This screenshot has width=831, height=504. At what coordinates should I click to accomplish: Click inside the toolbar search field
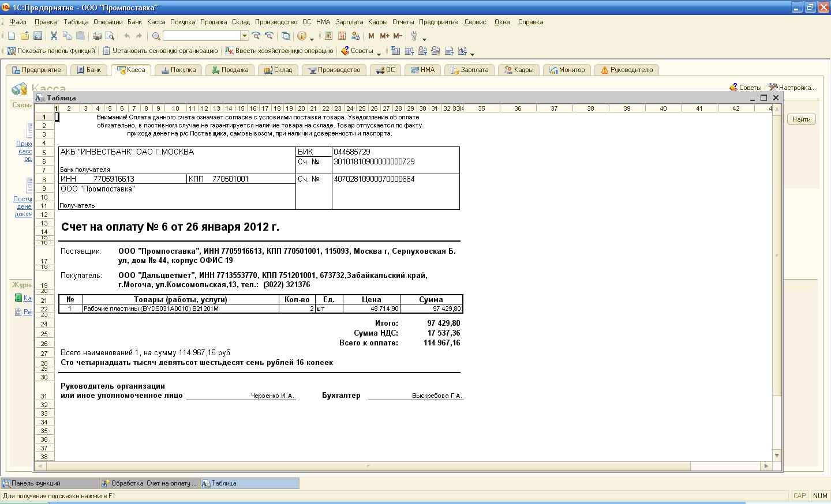[202, 36]
